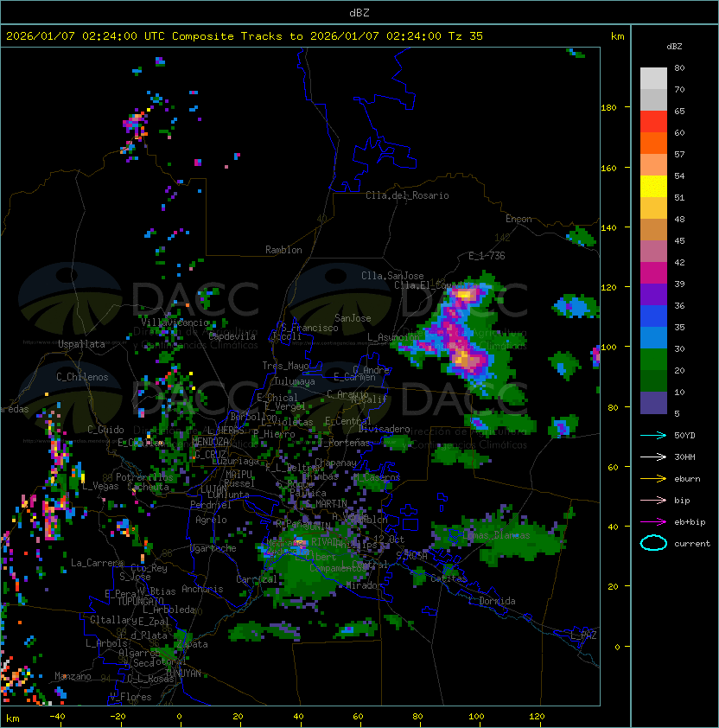This screenshot has width=719, height=728.
Task: Click the 'Lomas_Blancas' map label
Action: 496,535
